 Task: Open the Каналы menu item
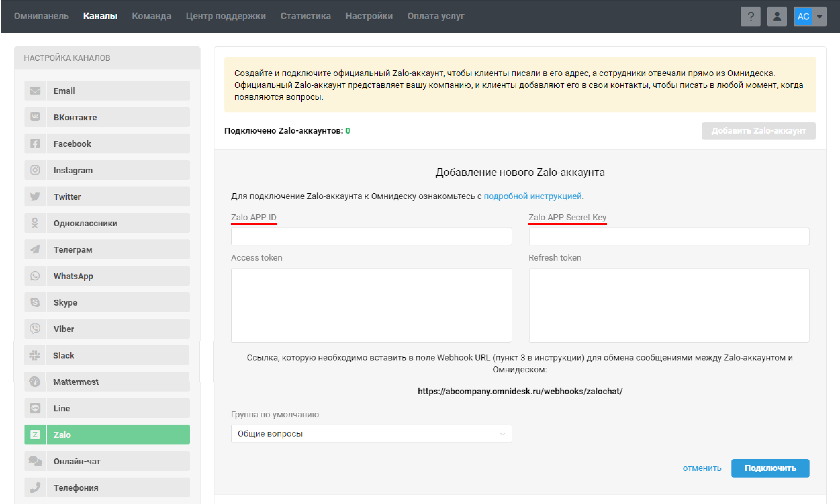coord(100,16)
